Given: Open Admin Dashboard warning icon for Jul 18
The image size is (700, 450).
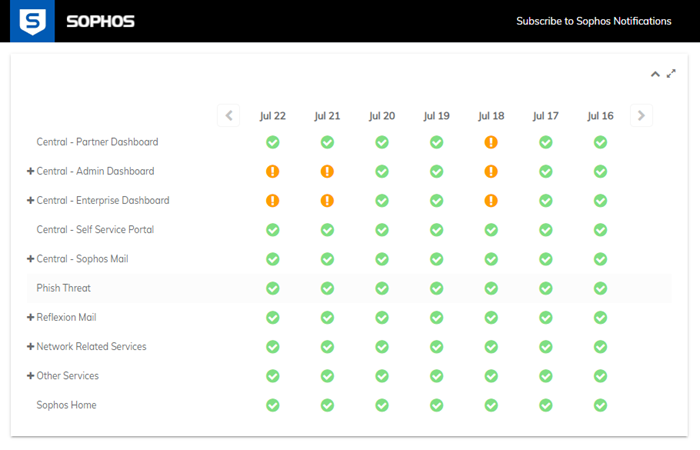Looking at the screenshot, I should 491,171.
